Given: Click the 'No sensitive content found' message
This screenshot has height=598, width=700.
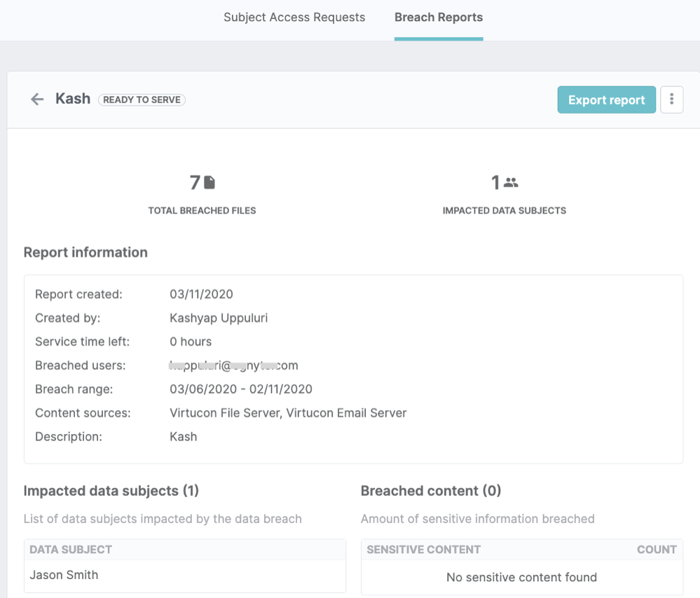Looking at the screenshot, I should point(521,577).
